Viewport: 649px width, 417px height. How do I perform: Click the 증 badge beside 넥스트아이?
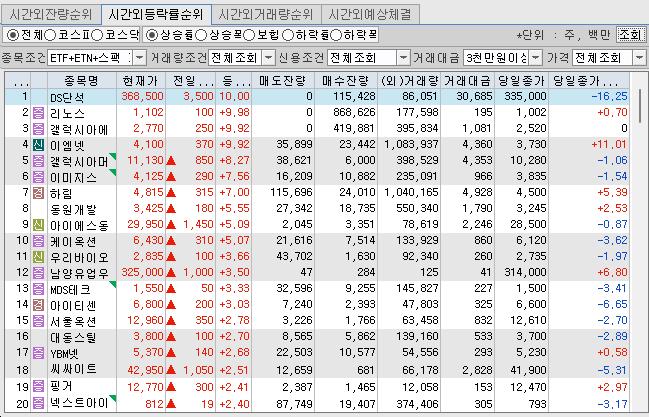38,403
